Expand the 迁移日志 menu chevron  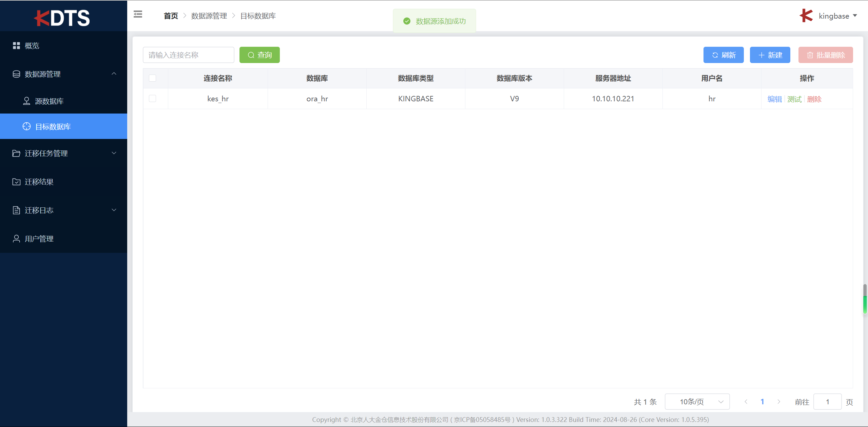(x=114, y=210)
